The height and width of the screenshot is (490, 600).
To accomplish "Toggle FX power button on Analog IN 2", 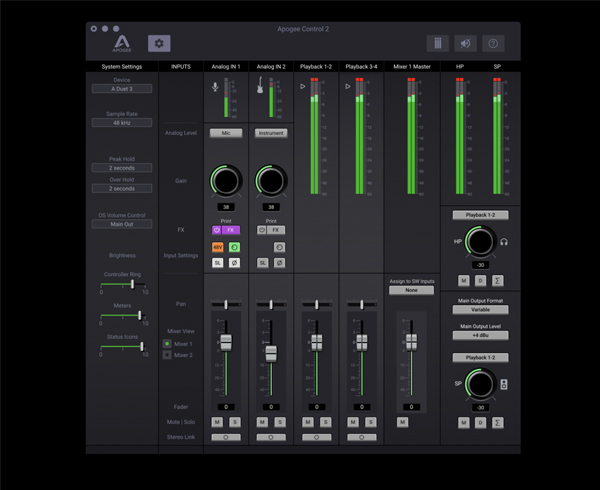I will [x=262, y=230].
